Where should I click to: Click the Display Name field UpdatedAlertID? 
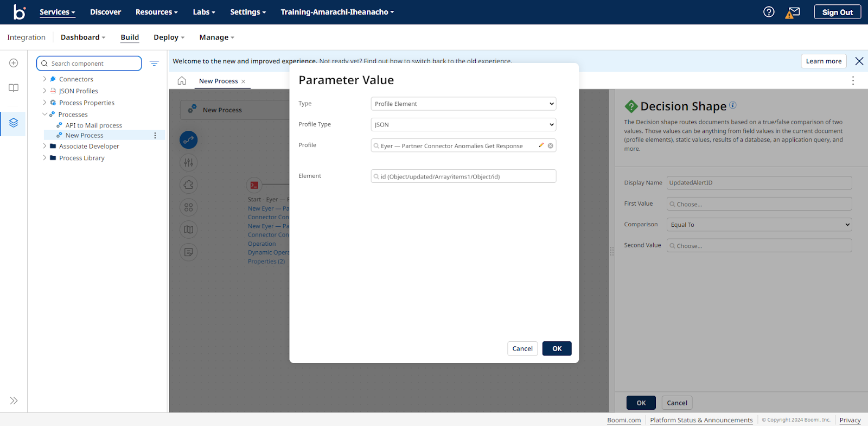759,183
